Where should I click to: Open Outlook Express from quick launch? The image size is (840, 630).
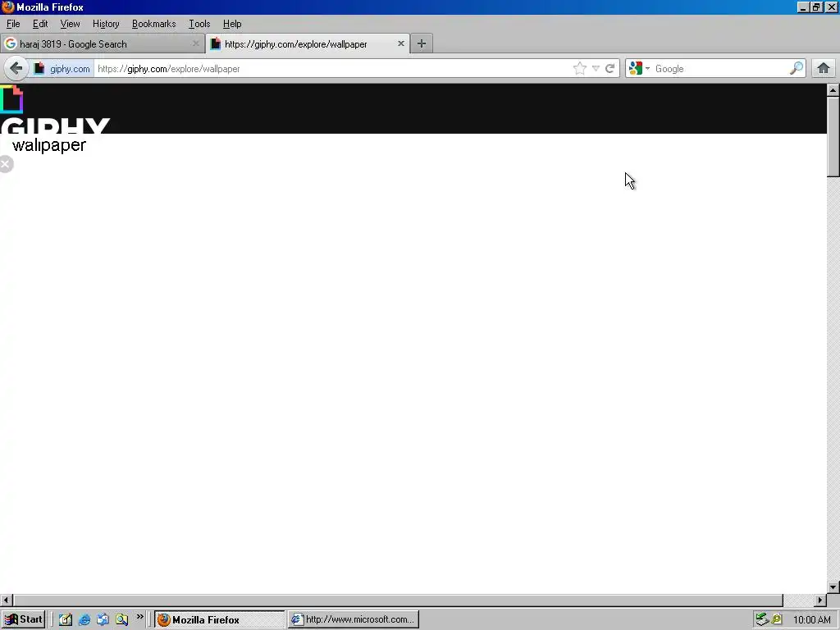(x=103, y=620)
